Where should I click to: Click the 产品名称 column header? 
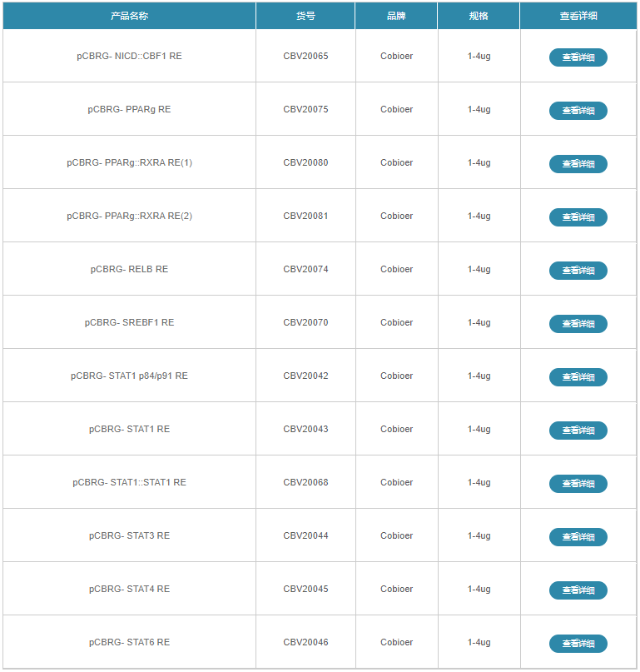coord(129,16)
